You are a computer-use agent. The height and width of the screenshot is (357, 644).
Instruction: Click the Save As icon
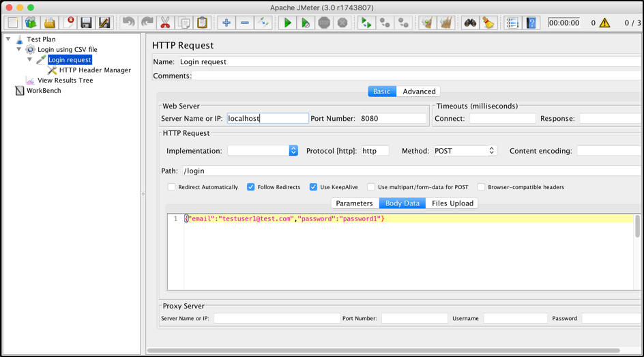104,23
